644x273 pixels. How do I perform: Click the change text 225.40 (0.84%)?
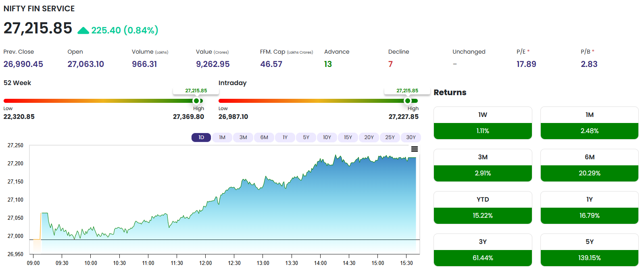(x=125, y=30)
